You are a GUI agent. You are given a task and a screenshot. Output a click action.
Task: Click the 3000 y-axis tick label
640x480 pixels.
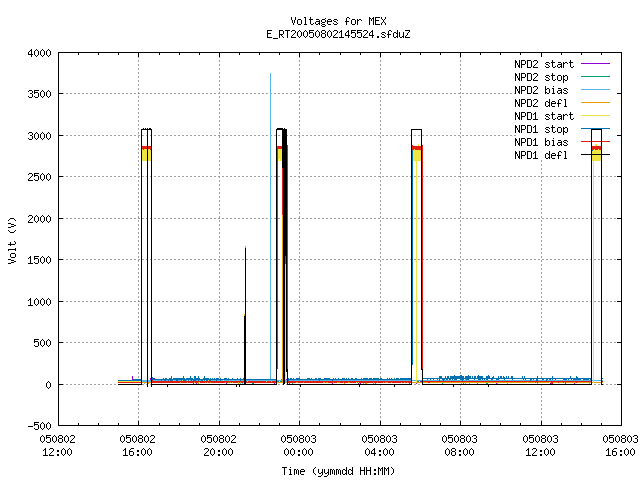39,136
